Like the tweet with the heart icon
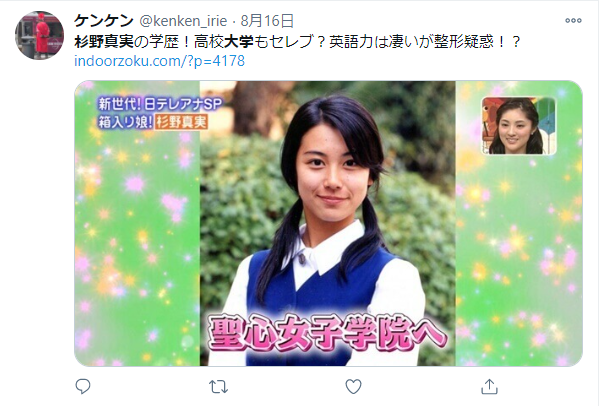The height and width of the screenshot is (406, 600). pos(353,386)
